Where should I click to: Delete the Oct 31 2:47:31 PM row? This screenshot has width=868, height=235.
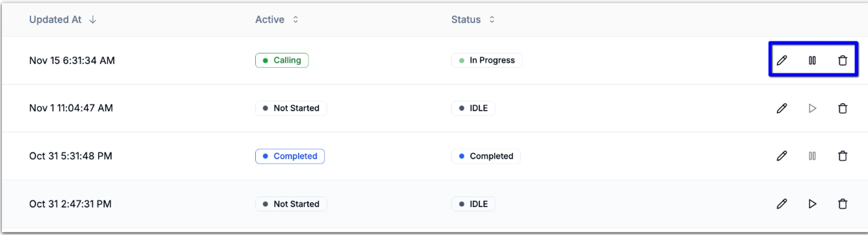[843, 204]
